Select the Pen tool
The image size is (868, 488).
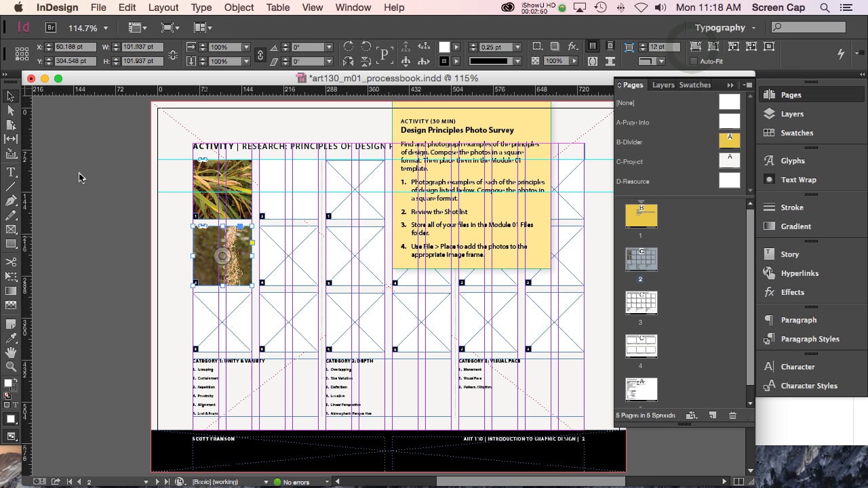(11, 201)
